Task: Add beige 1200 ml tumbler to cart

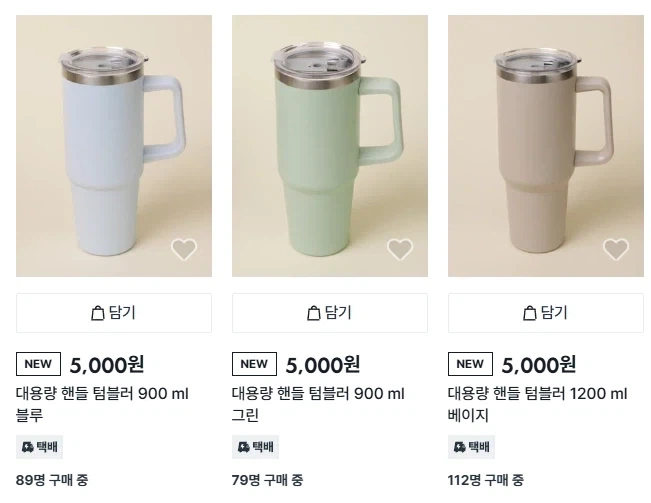Action: click(x=546, y=313)
